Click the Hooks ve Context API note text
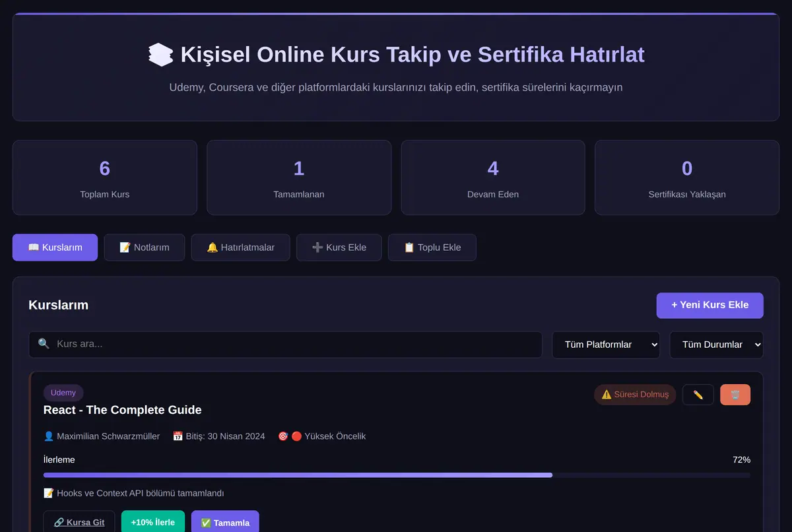792x532 pixels. [x=141, y=493]
